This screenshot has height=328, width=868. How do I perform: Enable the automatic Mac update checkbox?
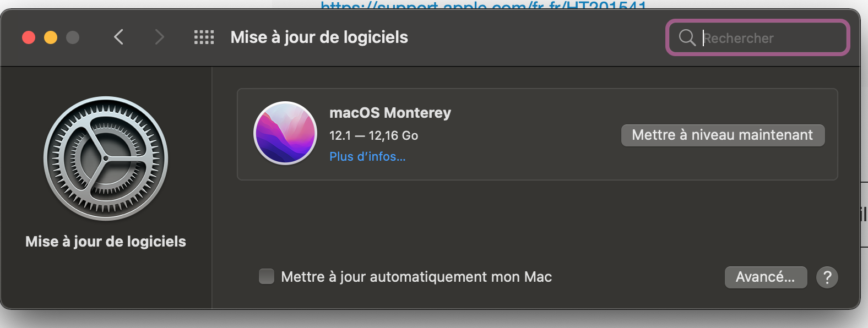pyautogui.click(x=267, y=276)
